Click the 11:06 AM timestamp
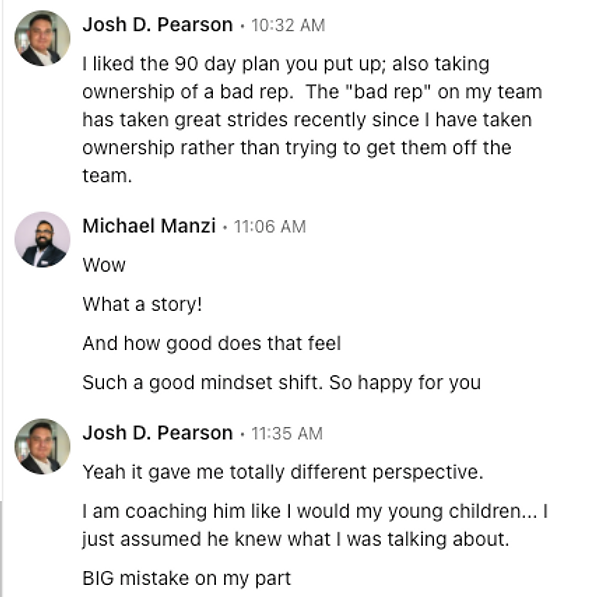Viewport: 611px width, 597px height. (269, 227)
